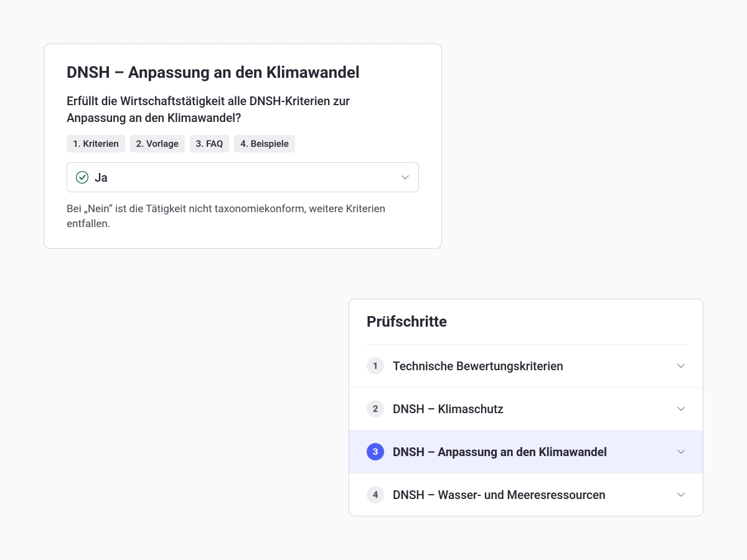The height and width of the screenshot is (560, 747).
Task: Click the highlighted step badge 3
Action: [375, 452]
